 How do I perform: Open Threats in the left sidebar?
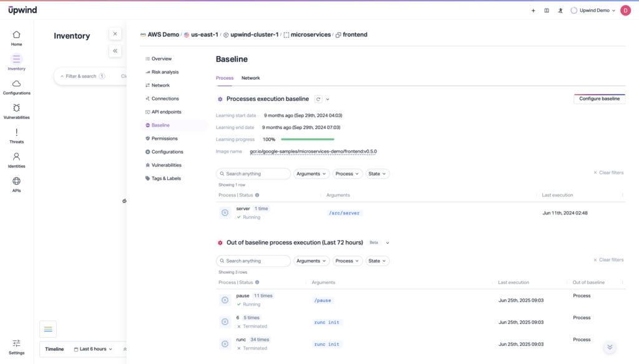coord(16,136)
